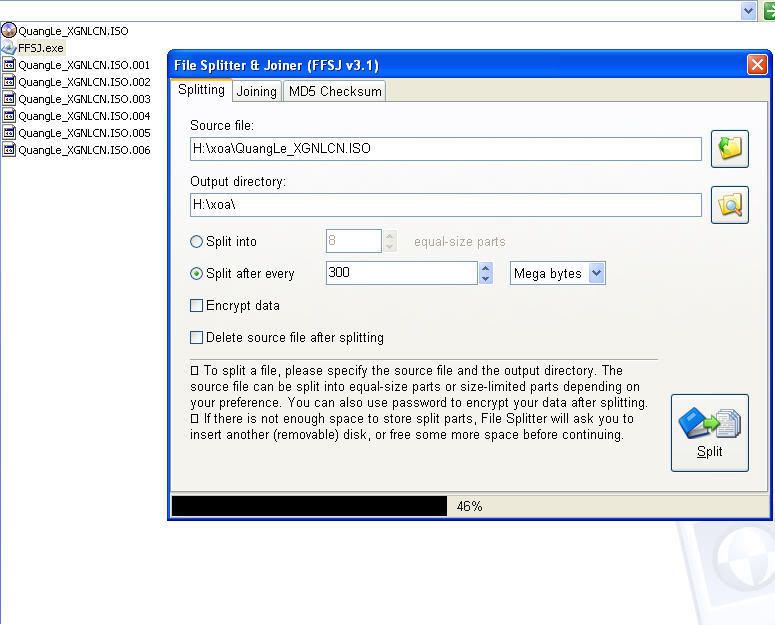Select the Split into radio button

click(x=196, y=242)
